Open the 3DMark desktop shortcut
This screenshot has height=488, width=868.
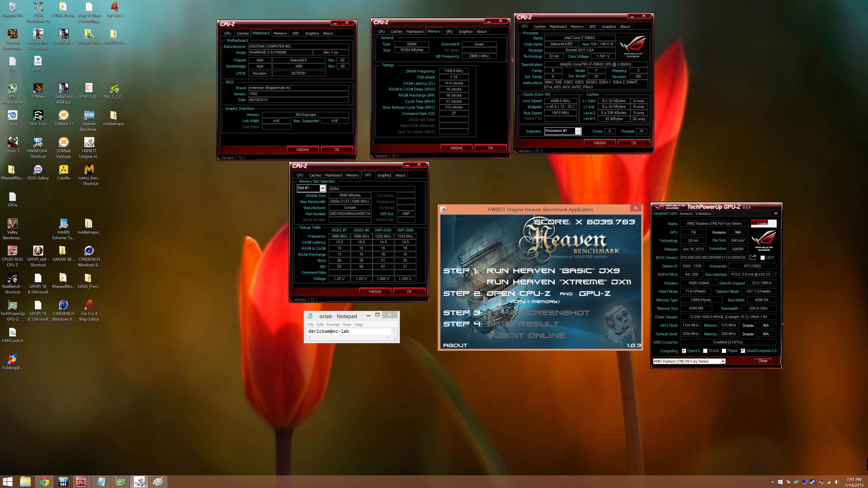click(38, 91)
